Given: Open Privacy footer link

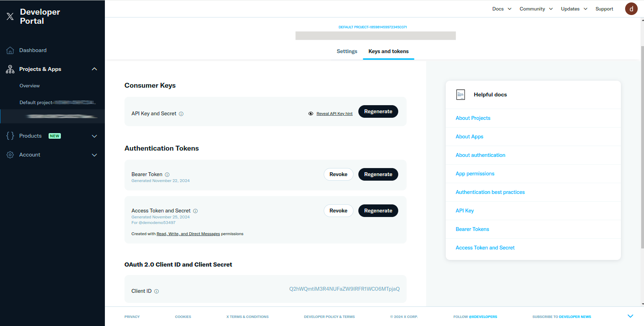Looking at the screenshot, I should [132, 317].
